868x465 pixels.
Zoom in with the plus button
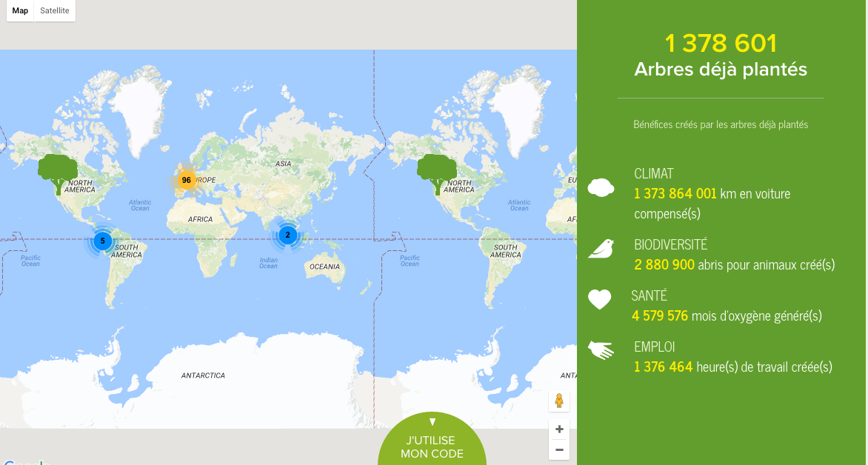coord(559,429)
